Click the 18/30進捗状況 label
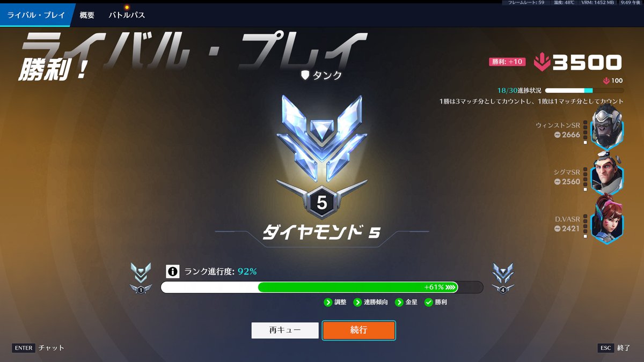The width and height of the screenshot is (644, 362). pos(519,91)
